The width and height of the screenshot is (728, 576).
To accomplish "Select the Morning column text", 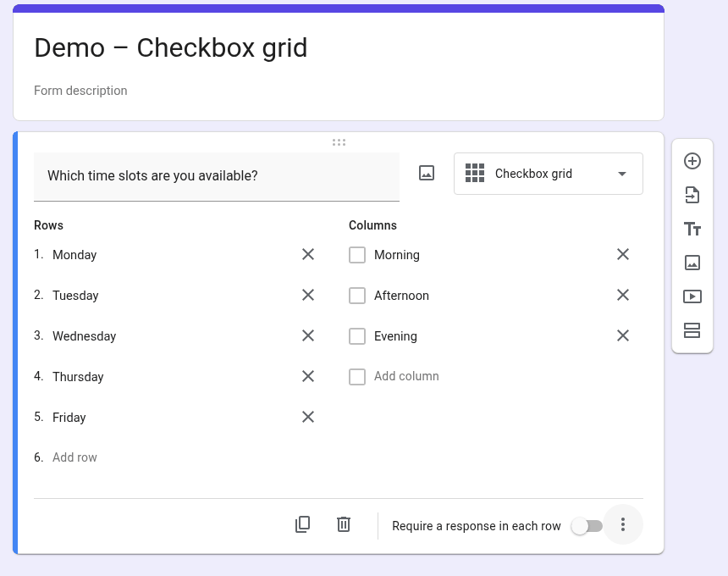I will 397,255.
